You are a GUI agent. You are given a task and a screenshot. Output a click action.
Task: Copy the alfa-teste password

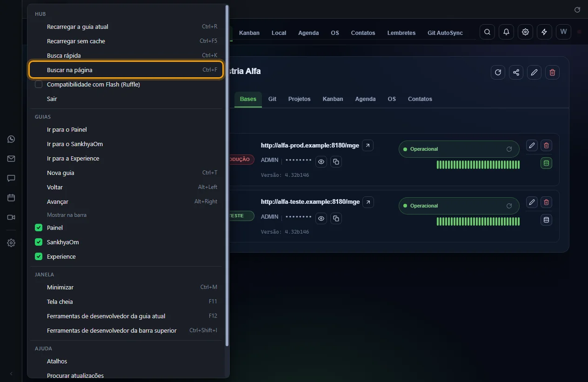pyautogui.click(x=336, y=218)
